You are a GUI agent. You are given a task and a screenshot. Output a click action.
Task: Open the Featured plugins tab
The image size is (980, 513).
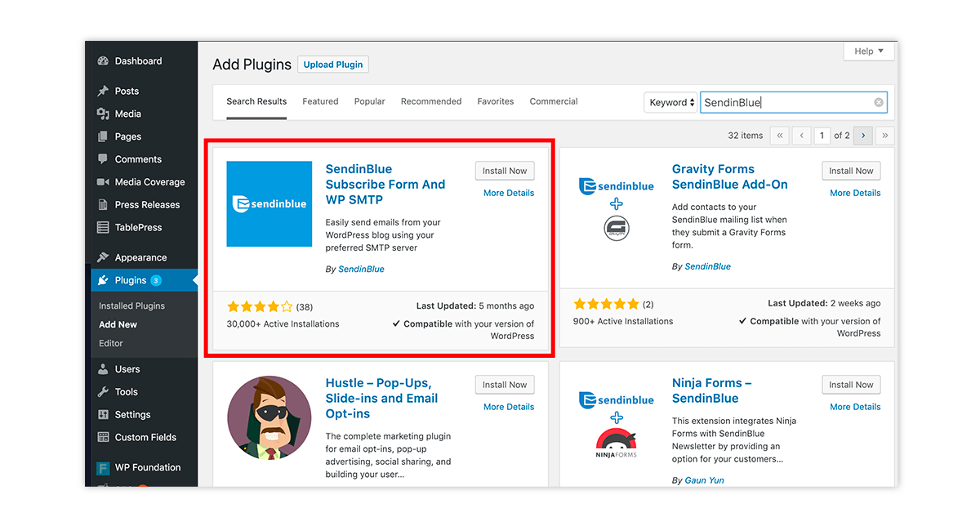(320, 102)
